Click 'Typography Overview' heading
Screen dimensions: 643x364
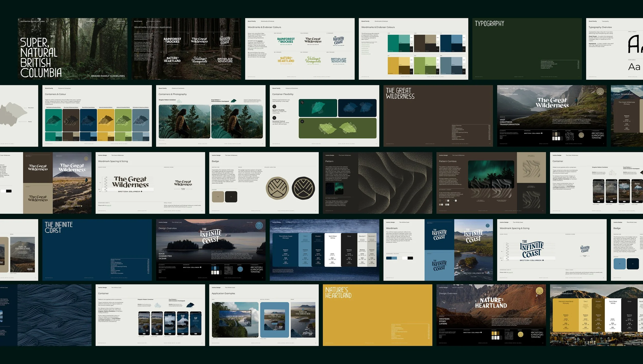[600, 27]
